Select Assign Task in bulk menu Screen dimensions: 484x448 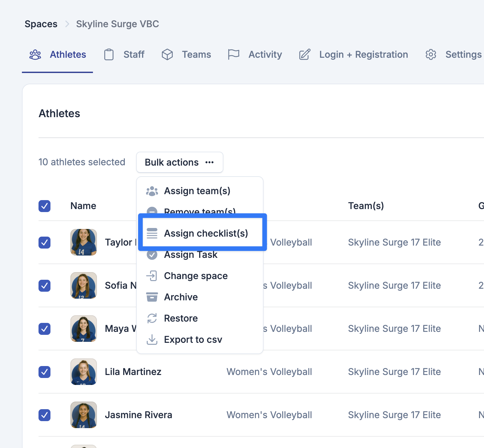pos(200,255)
